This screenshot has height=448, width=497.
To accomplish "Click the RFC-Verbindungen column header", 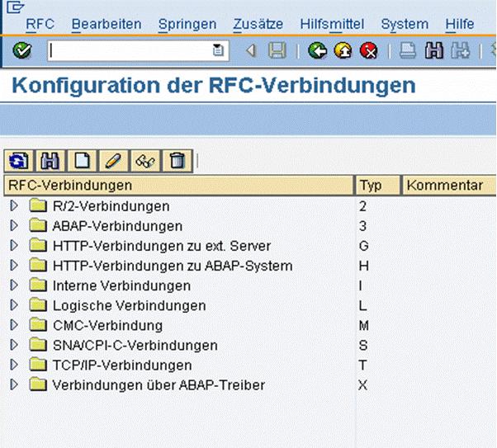I will [178, 186].
